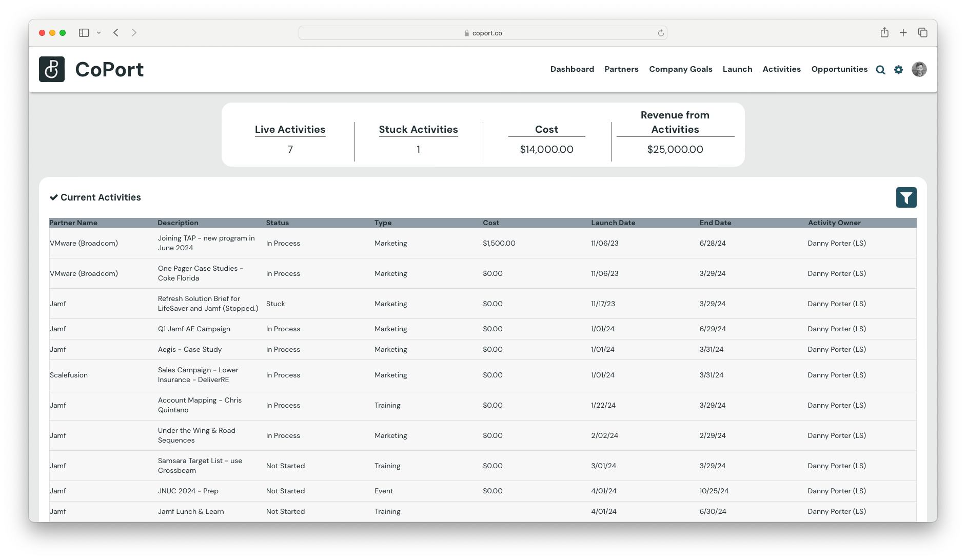The height and width of the screenshot is (560, 966).
Task: Sort by the Status column header
Action: [278, 223]
